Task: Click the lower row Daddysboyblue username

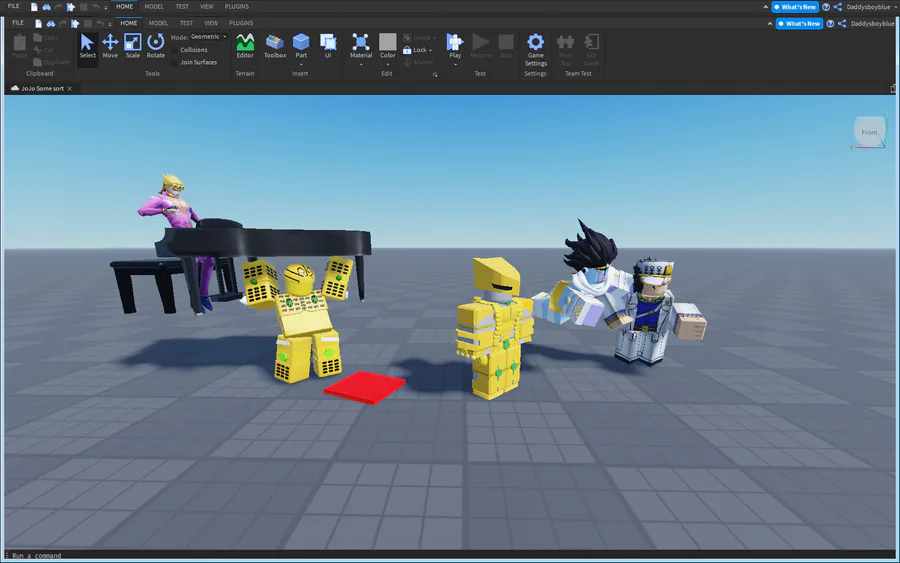Action: (x=872, y=24)
